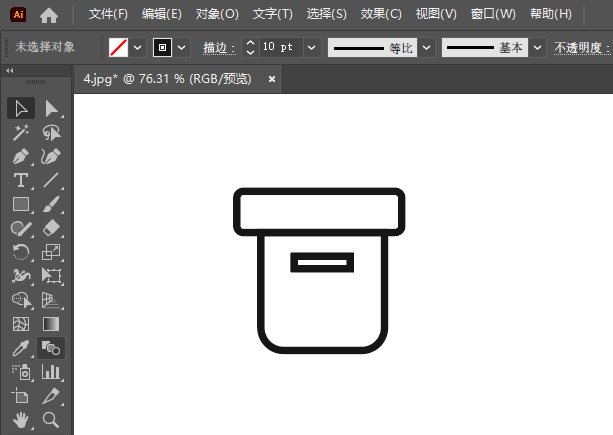The width and height of the screenshot is (613, 435).
Task: Open the 编辑(E) menu
Action: coord(162,14)
